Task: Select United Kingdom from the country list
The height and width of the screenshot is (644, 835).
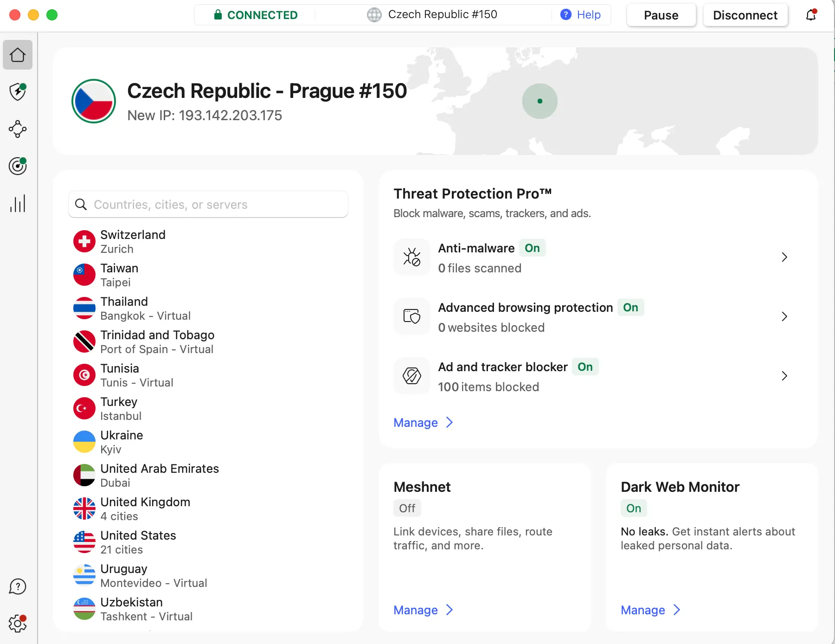Action: click(145, 509)
